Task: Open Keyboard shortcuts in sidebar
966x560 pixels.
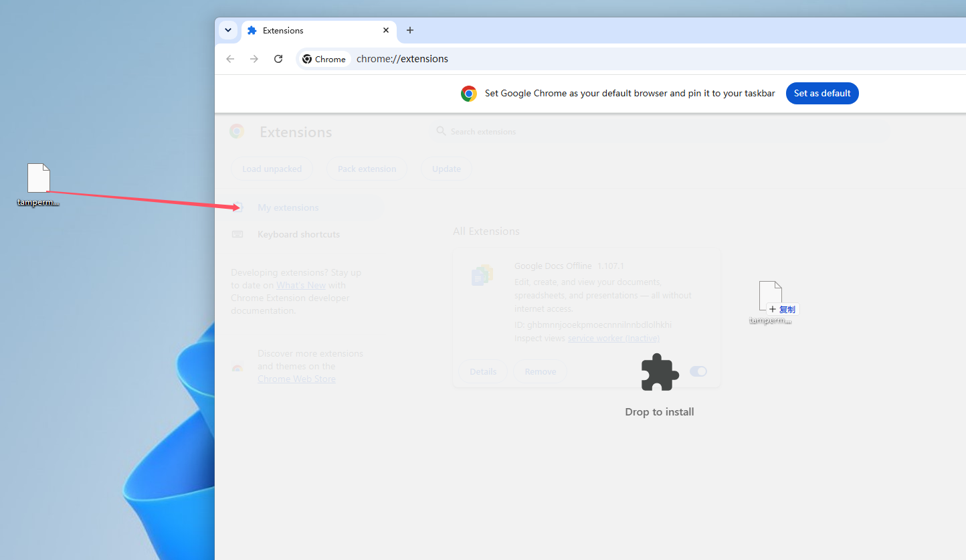Action: tap(300, 234)
